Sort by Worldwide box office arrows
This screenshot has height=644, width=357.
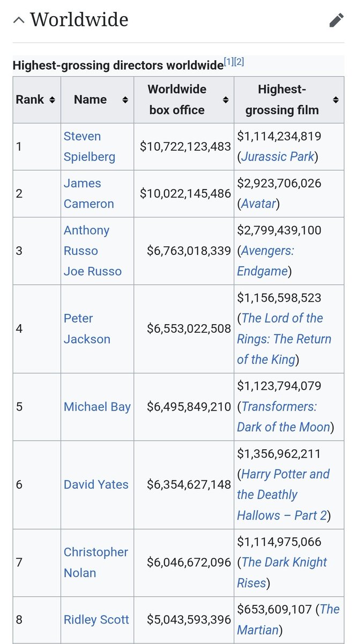(x=226, y=100)
